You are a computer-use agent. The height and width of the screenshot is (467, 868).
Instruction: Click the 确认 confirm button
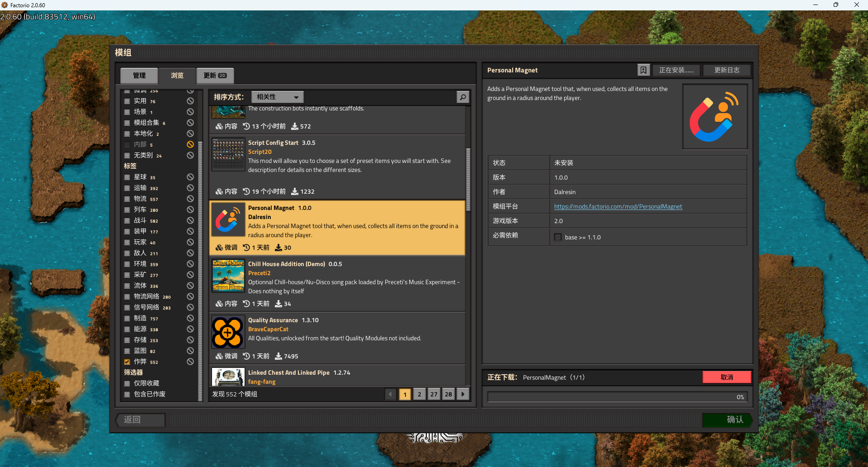(x=726, y=420)
